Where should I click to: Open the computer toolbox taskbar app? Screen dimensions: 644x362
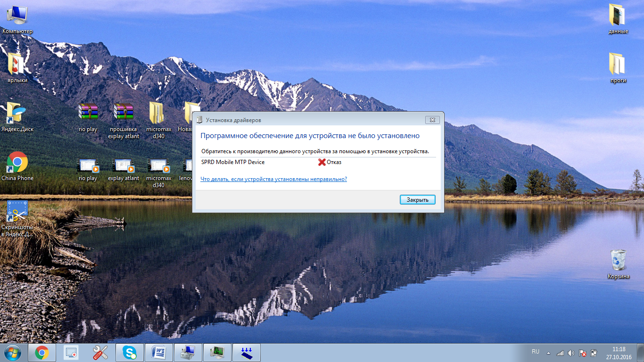[188, 353]
